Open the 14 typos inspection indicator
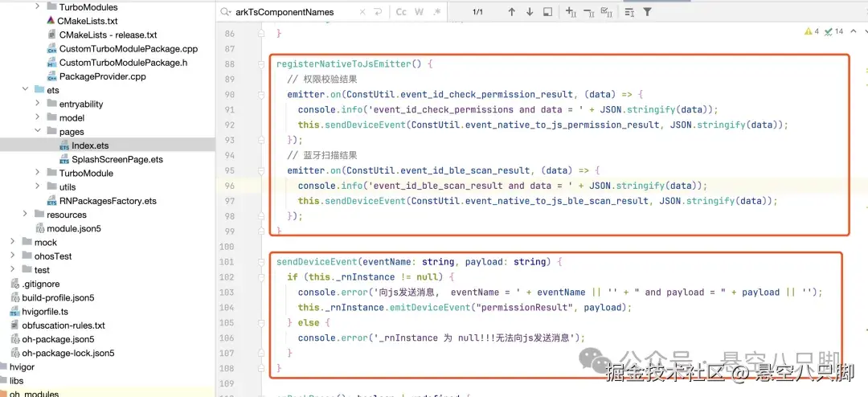The width and height of the screenshot is (868, 397). pos(833,31)
